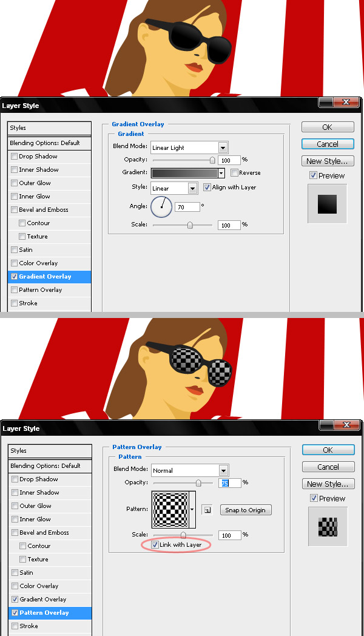
Task: Close the Layer Style dialog showing Gradient settings
Action: click(346, 102)
